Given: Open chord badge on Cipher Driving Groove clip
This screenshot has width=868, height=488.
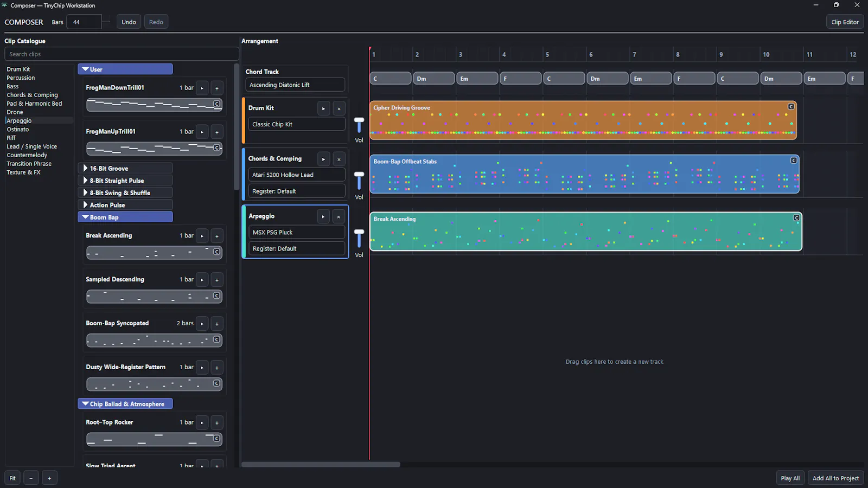Looking at the screenshot, I should click(x=791, y=107).
